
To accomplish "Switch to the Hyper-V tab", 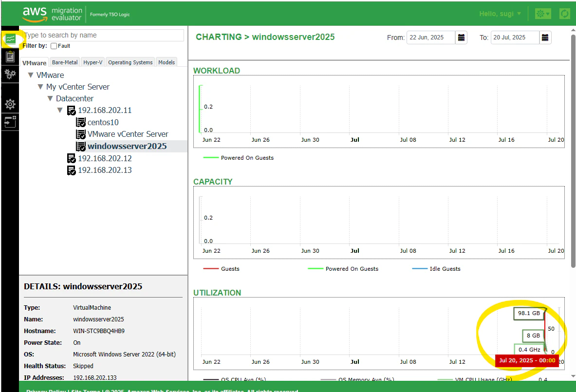I will pyautogui.click(x=93, y=62).
